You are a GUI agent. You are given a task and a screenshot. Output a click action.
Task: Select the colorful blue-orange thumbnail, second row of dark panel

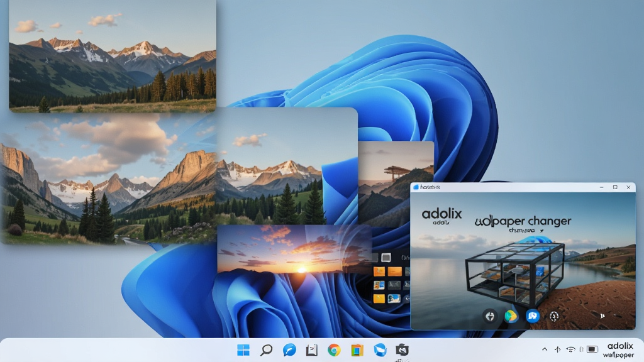click(379, 285)
